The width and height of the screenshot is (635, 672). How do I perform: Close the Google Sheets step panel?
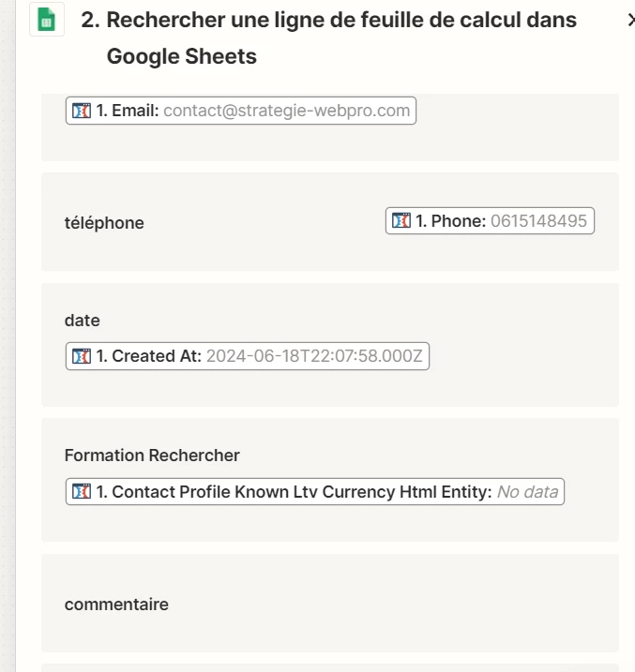(631, 20)
